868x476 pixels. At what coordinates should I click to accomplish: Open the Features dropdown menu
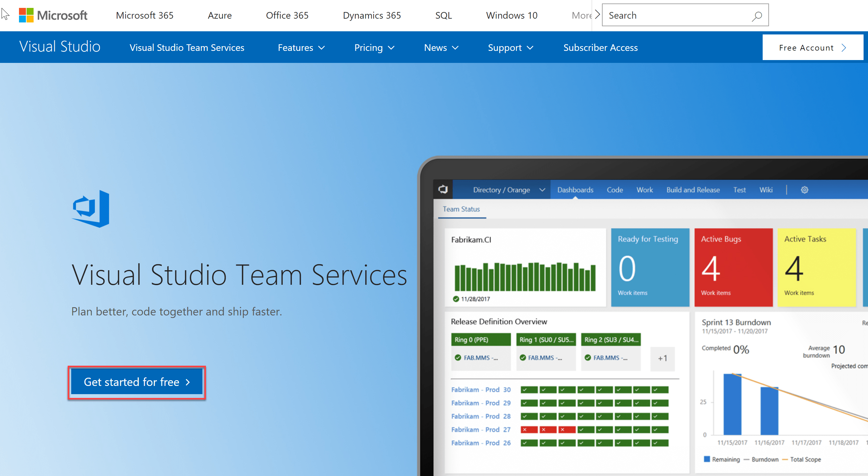click(301, 47)
